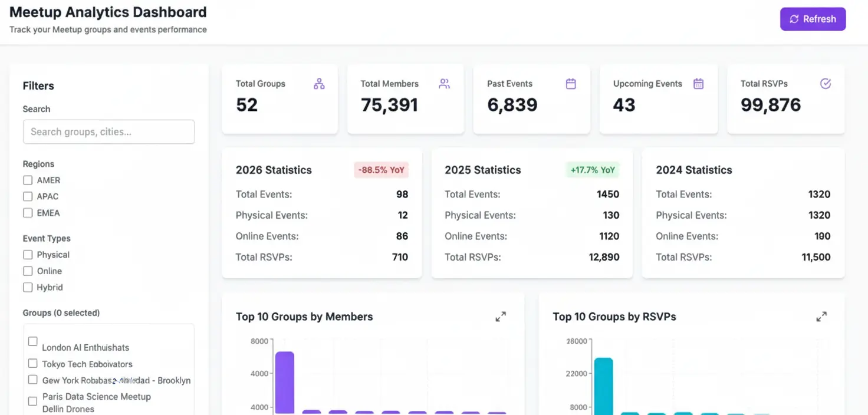Click the -88.5% YoY badge

pyautogui.click(x=382, y=170)
